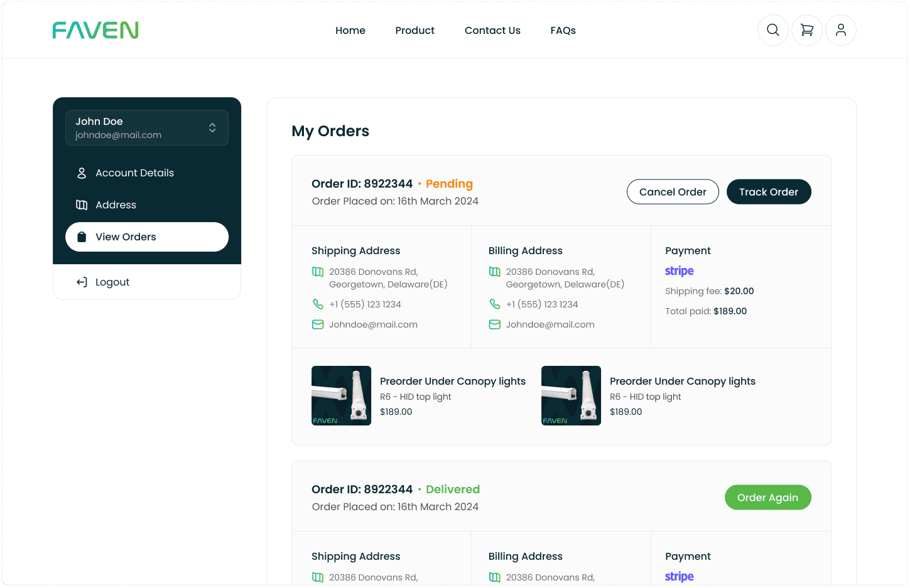Open the user profile icon
The width and height of the screenshot is (910, 588).
[841, 30]
